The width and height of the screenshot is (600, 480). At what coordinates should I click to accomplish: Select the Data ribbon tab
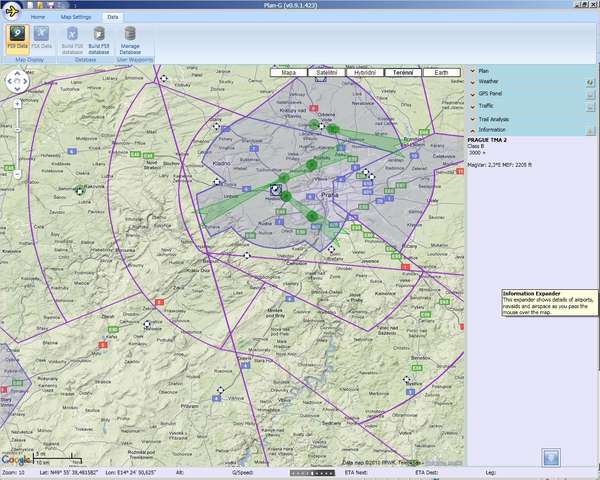(112, 17)
